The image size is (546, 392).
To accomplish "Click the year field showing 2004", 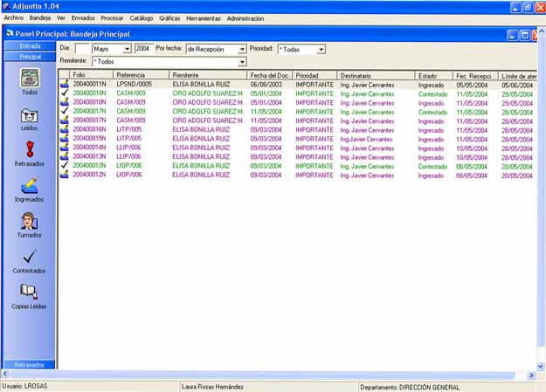I will click(x=143, y=49).
